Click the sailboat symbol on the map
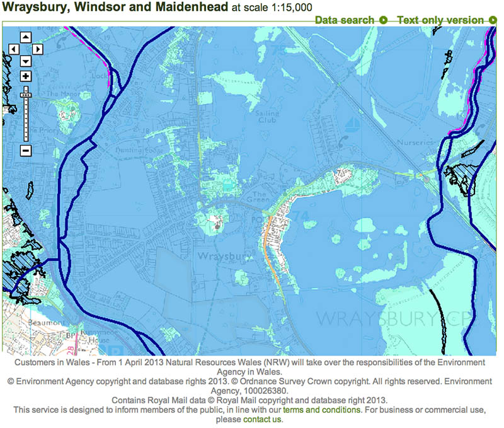Image resolution: width=504 pixels, height=428 pixels. click(x=354, y=124)
